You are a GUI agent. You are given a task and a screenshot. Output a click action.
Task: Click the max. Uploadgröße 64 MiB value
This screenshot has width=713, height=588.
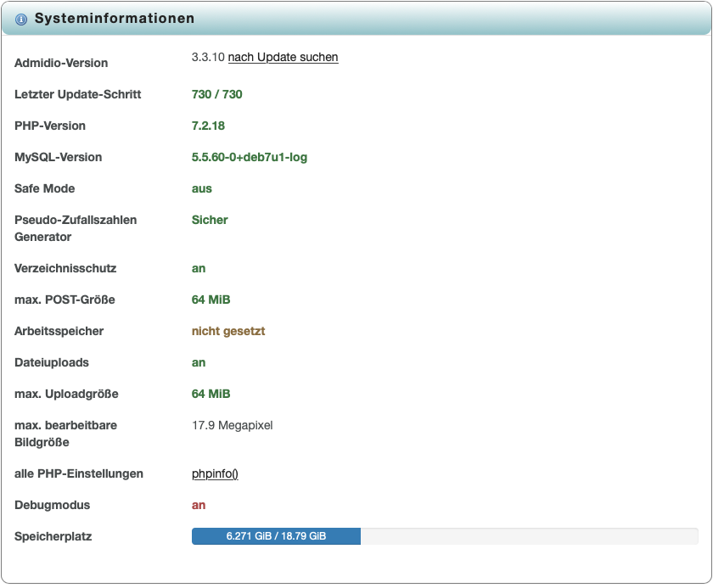(211, 394)
